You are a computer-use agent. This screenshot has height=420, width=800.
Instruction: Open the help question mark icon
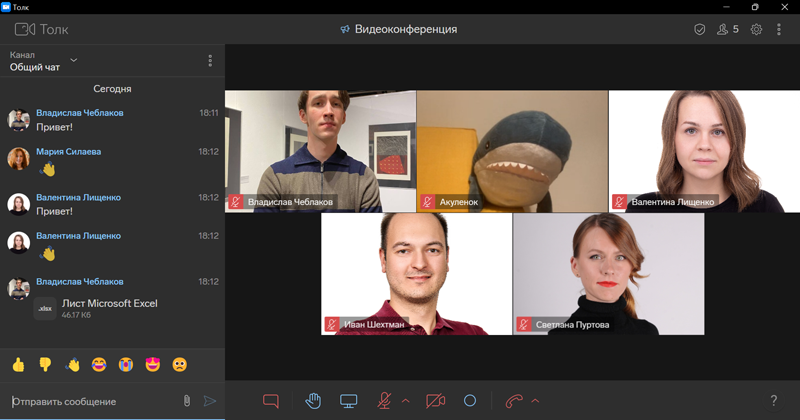pyautogui.click(x=774, y=401)
